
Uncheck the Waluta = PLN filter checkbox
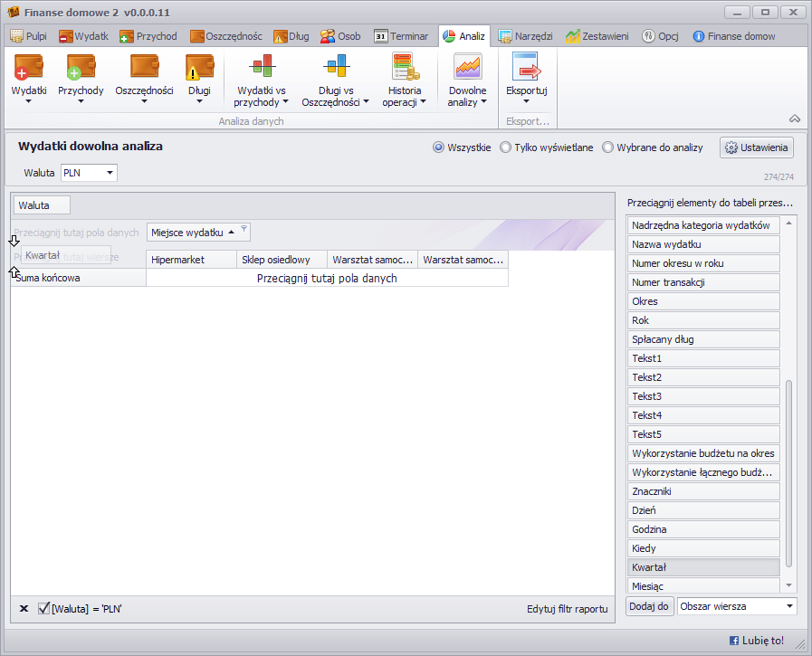pyautogui.click(x=43, y=609)
